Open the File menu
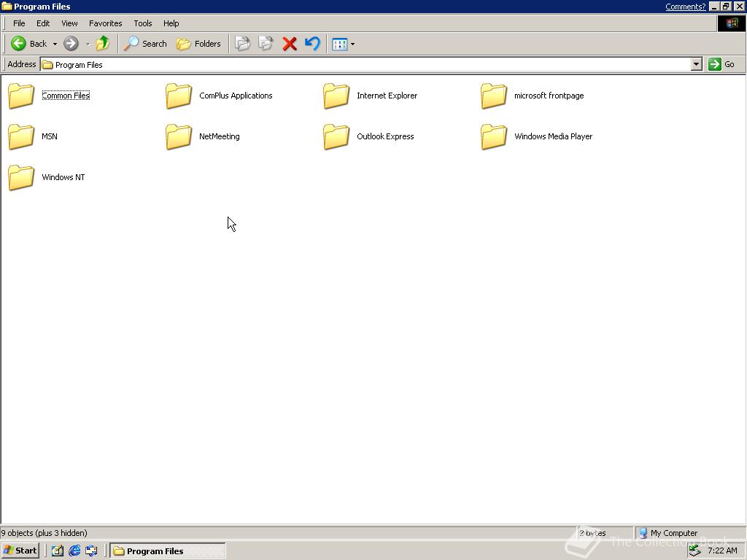This screenshot has width=747, height=560. tap(19, 23)
